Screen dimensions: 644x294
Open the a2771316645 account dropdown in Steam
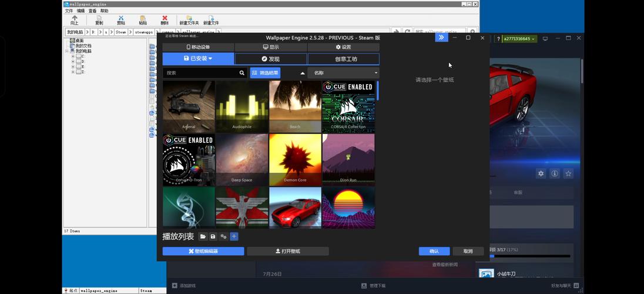520,39
